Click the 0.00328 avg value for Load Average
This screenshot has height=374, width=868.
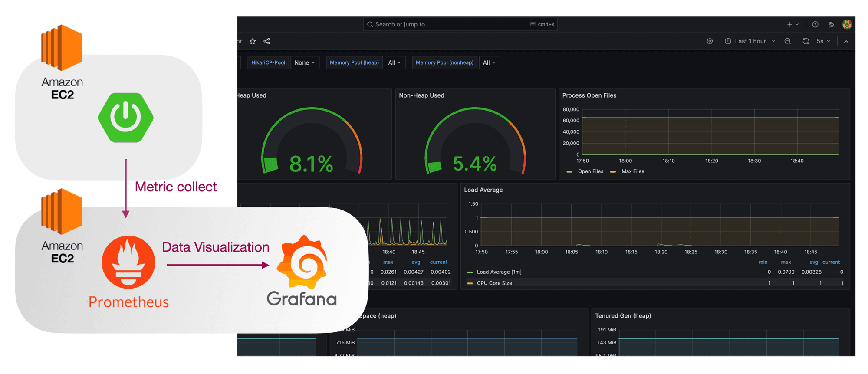pyautogui.click(x=811, y=272)
